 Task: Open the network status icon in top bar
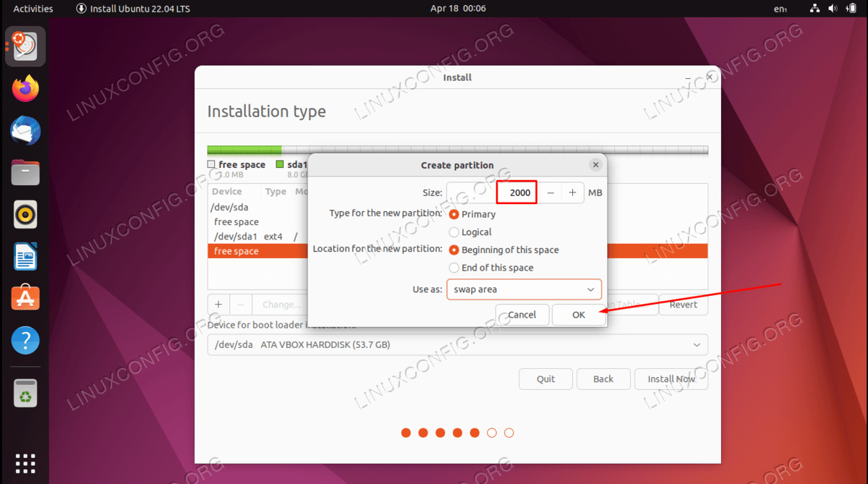(815, 9)
